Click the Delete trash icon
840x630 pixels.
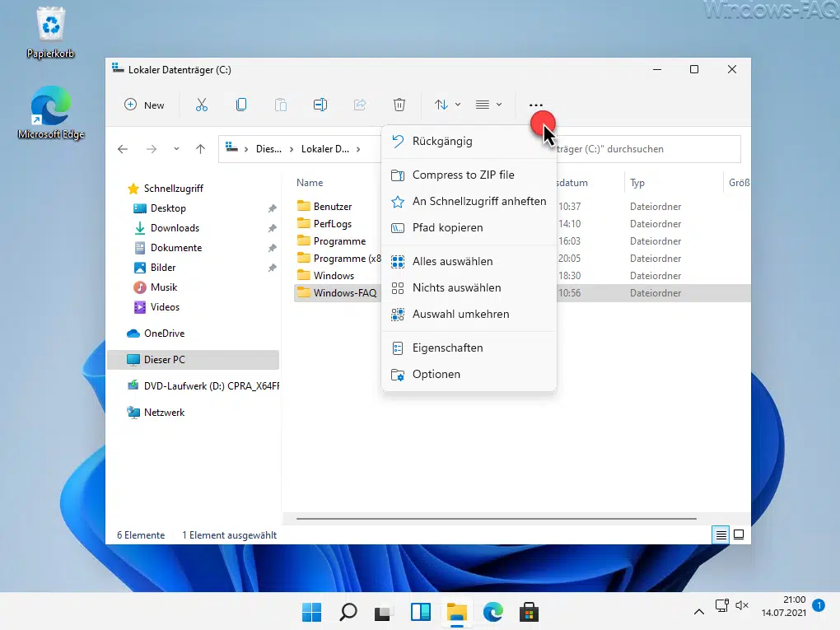click(x=399, y=105)
